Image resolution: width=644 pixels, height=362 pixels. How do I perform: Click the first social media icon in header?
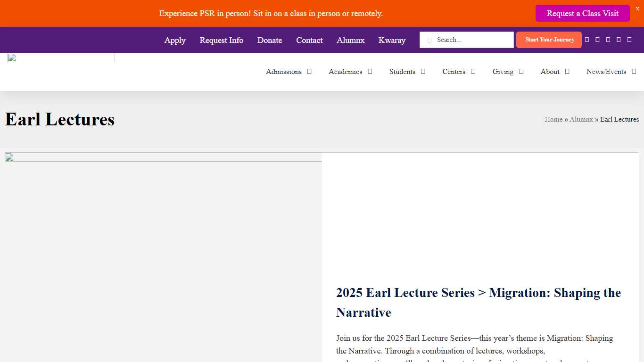[x=586, y=40]
